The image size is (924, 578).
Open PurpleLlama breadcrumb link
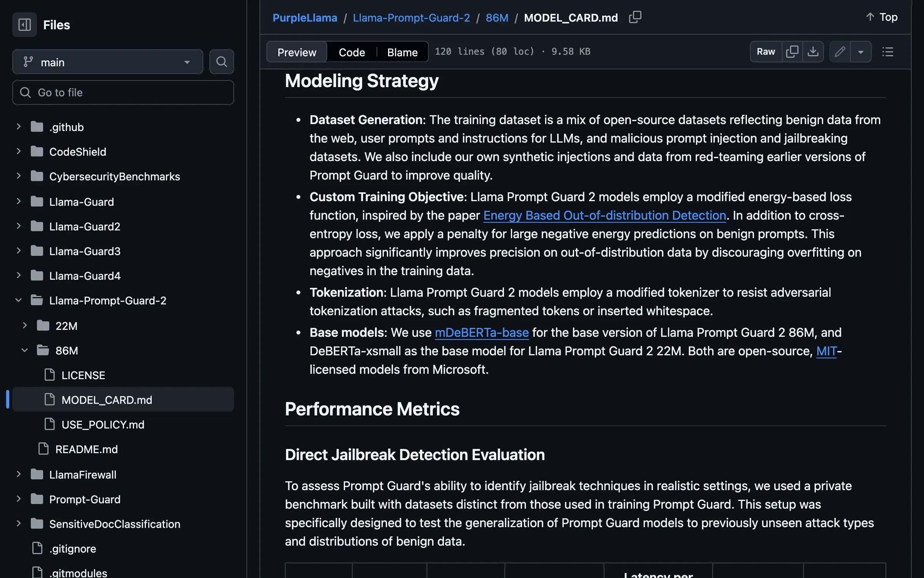[x=305, y=18]
